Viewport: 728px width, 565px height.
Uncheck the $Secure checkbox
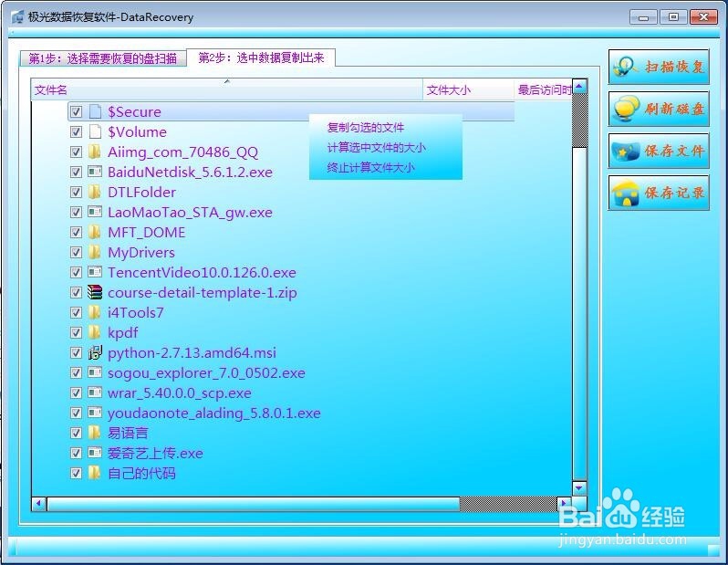76,111
